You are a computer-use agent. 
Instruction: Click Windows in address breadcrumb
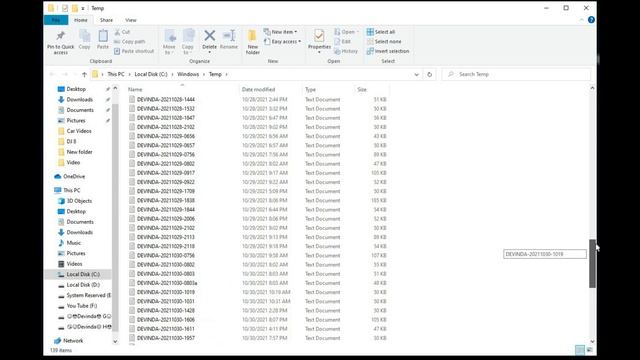(x=188, y=74)
